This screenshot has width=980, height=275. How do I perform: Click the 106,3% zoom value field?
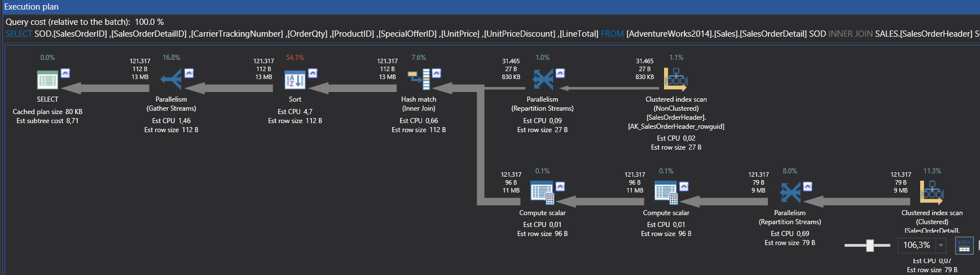coord(917,245)
